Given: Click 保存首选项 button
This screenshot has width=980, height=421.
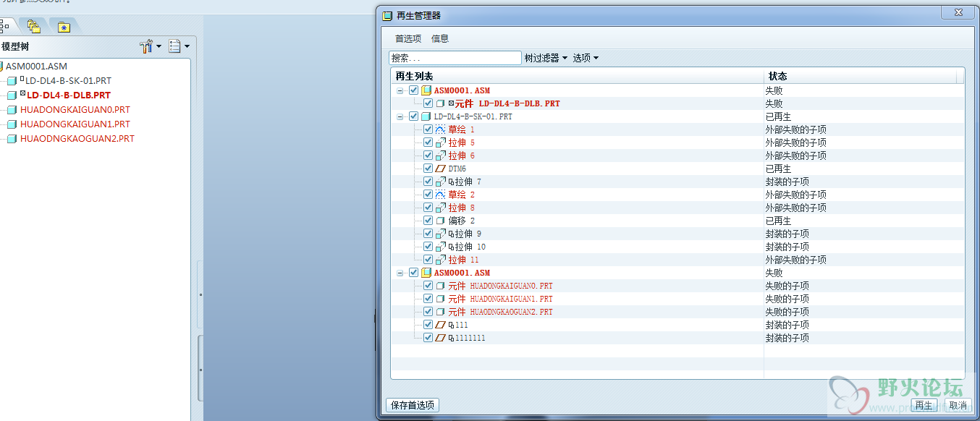Looking at the screenshot, I should (413, 405).
